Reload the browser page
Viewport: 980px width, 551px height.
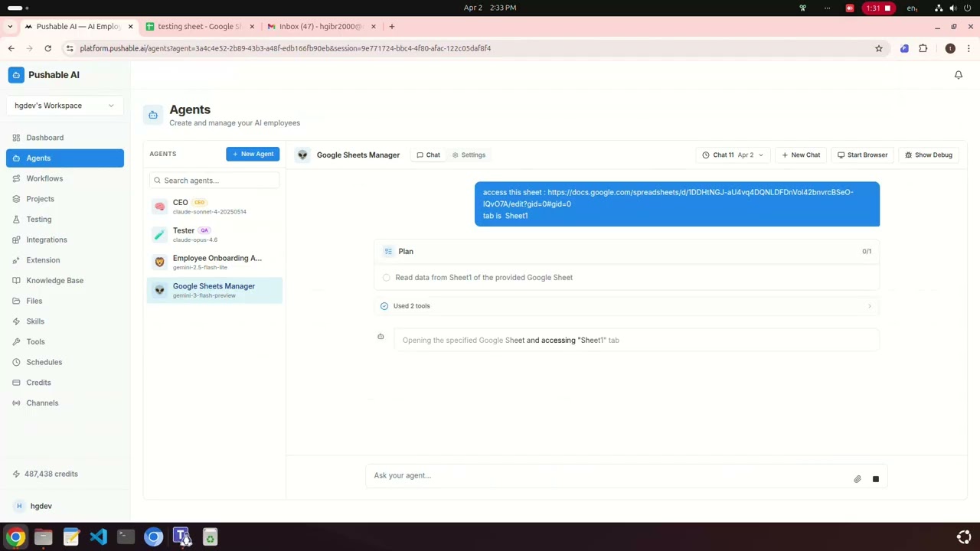[x=47, y=48]
